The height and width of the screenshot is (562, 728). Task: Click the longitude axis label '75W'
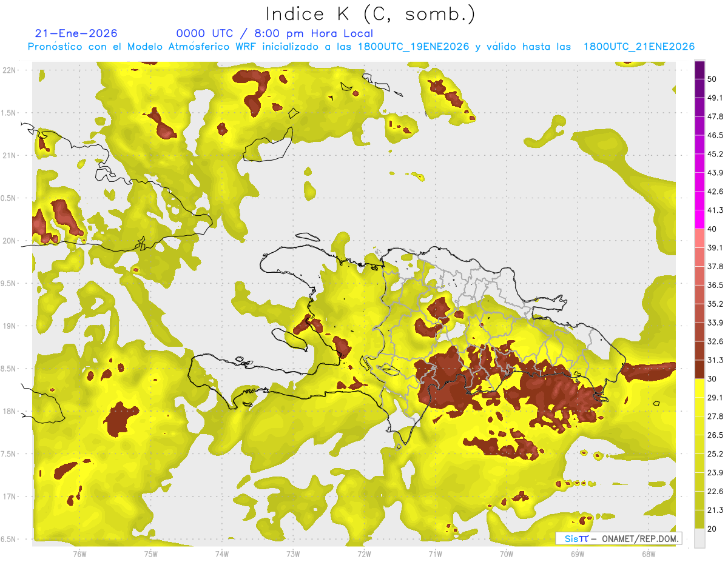click(150, 554)
